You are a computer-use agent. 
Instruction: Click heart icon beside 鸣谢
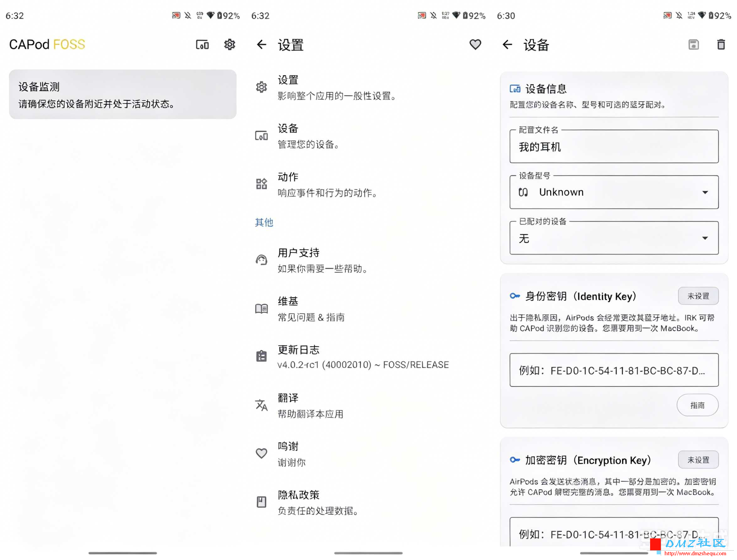pos(261,454)
